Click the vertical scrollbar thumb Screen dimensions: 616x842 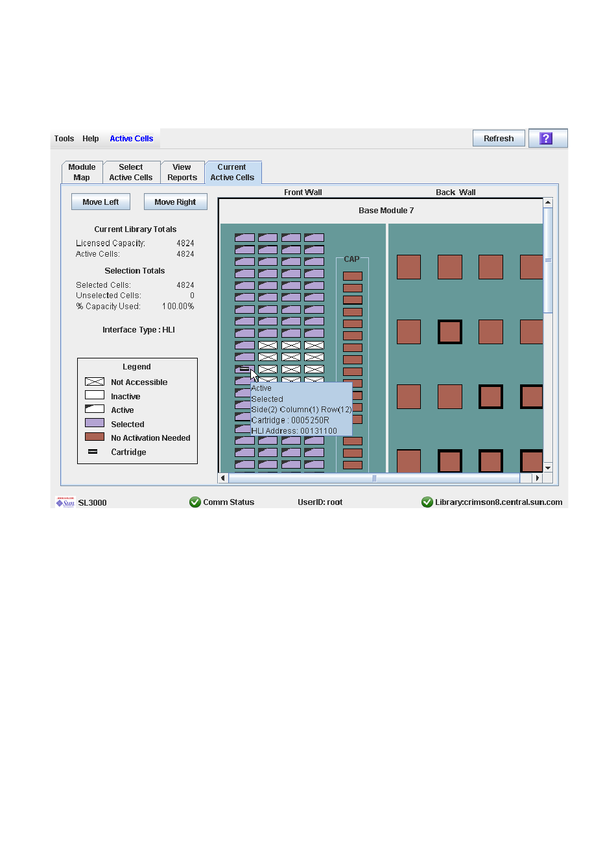(x=548, y=260)
